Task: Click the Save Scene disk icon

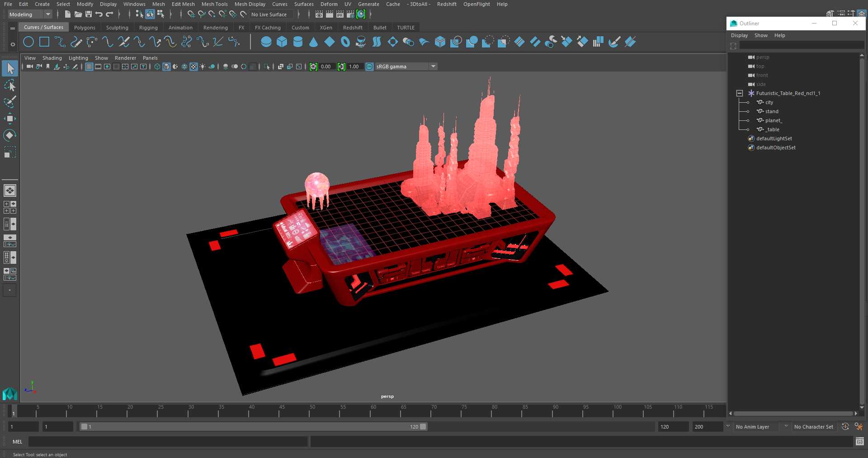Action: (x=89, y=14)
